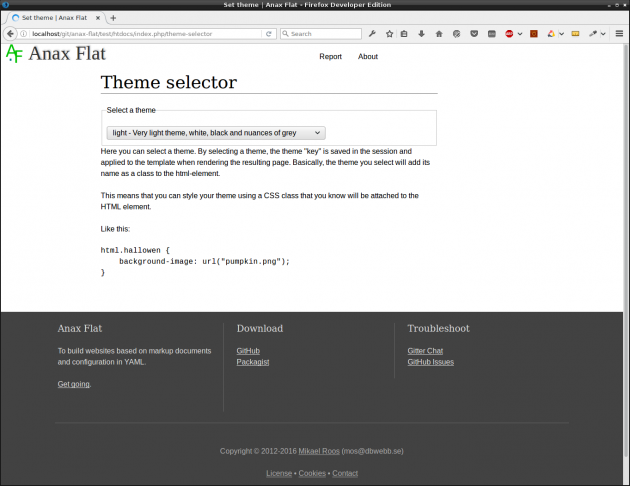Open downloads arrow icon
630x486 pixels.
pyautogui.click(x=421, y=34)
